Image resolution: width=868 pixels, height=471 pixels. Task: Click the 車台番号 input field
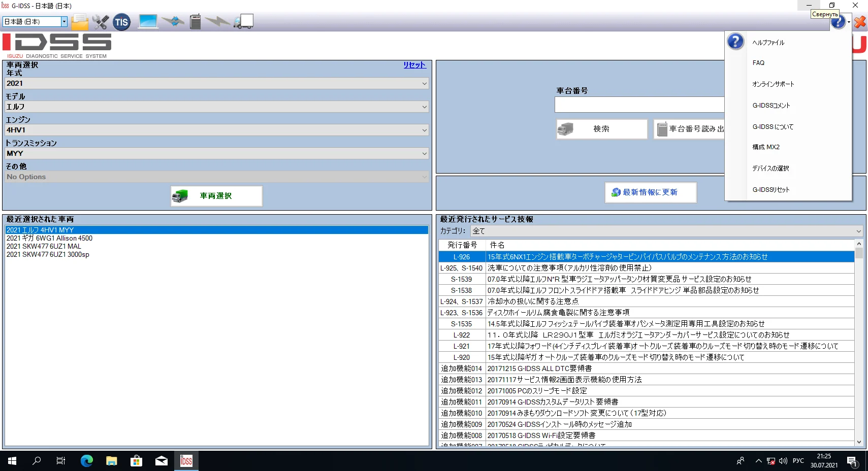[x=640, y=105]
